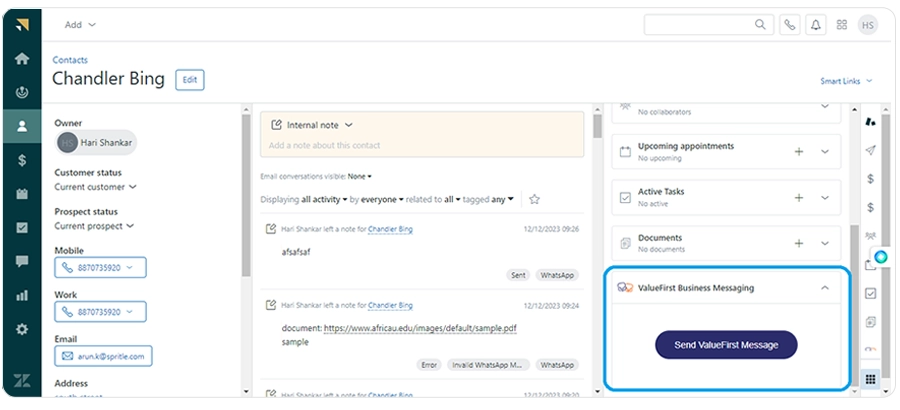This screenshot has height=410, width=900.
Task: Select the Contacts person icon in sidebar
Action: [x=22, y=126]
